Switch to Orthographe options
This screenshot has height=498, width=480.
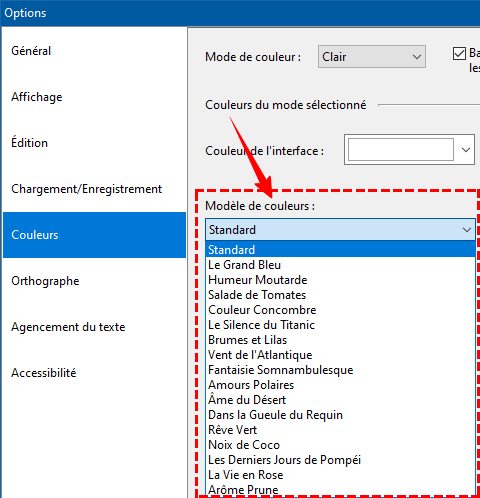click(94, 281)
